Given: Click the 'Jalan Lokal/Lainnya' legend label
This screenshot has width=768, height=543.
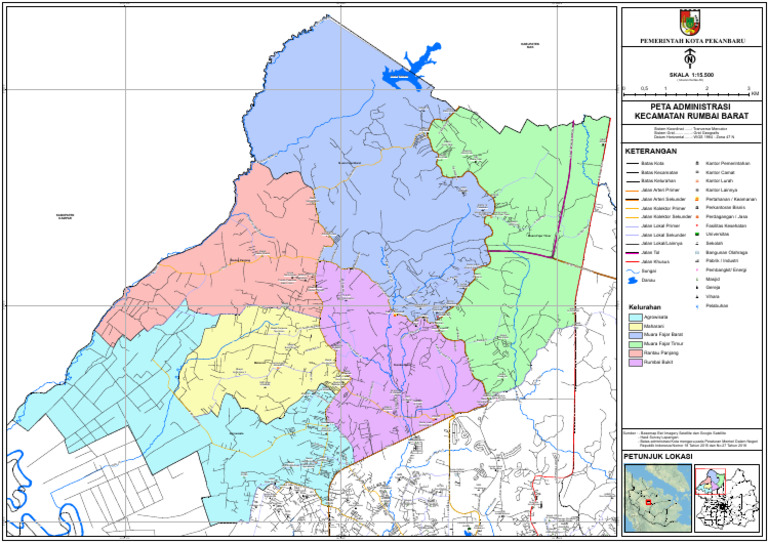Looking at the screenshot, I should pos(661,243).
